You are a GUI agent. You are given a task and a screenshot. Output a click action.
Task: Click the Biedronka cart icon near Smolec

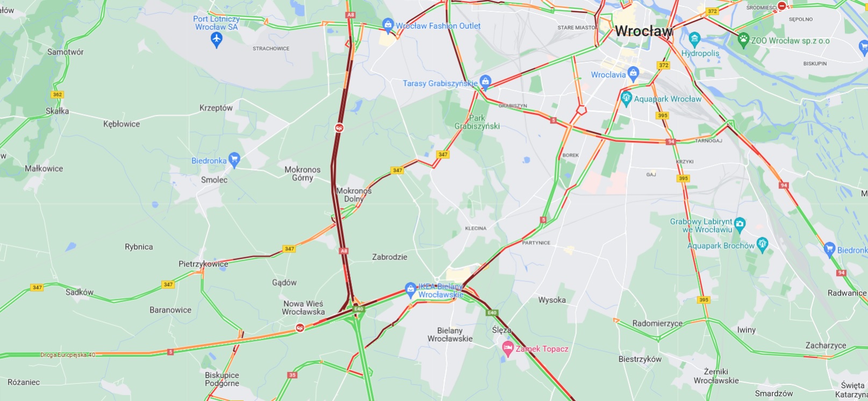pyautogui.click(x=234, y=159)
